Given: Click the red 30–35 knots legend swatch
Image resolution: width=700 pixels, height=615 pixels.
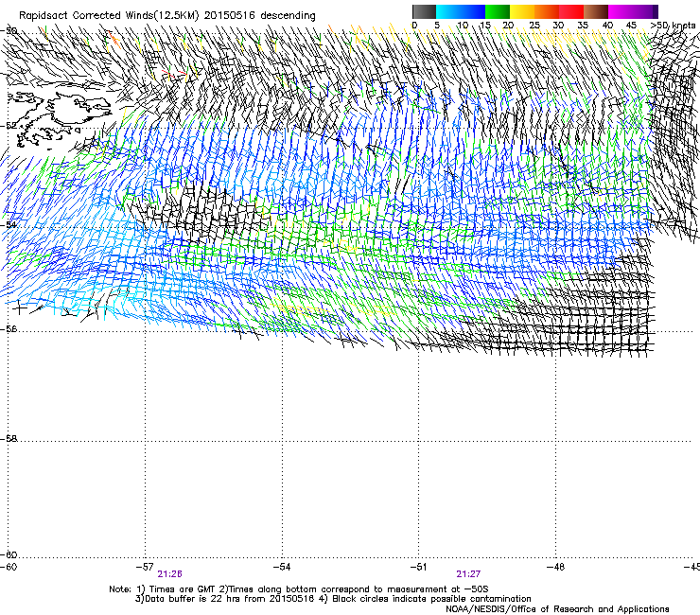Looking at the screenshot, I should click(x=571, y=11).
